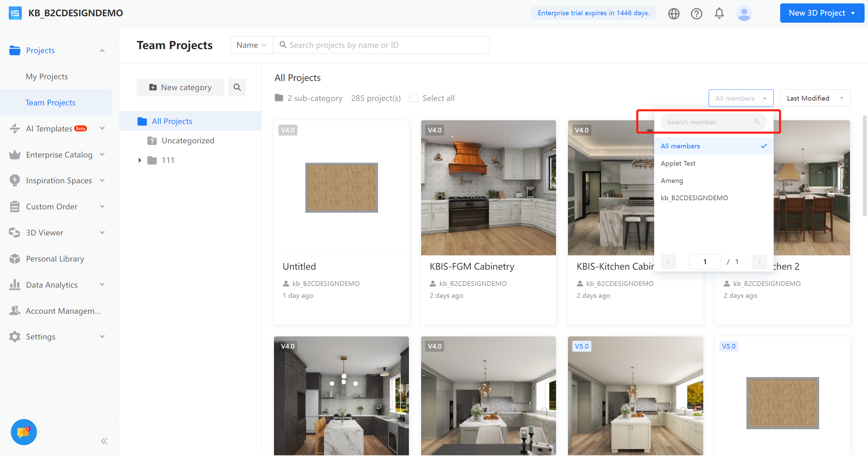Viewport: 868px width, 456px height.
Task: Open the help question mark icon
Action: [x=696, y=14]
